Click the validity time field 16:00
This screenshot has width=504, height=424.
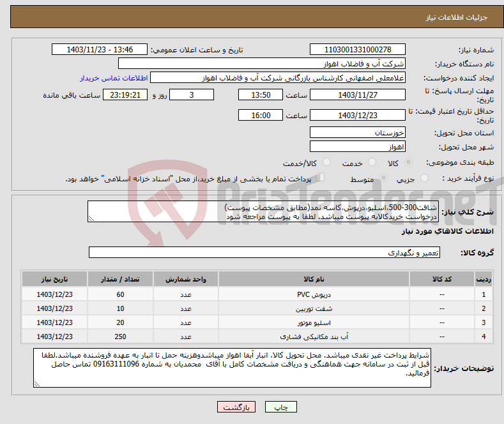click(261, 115)
